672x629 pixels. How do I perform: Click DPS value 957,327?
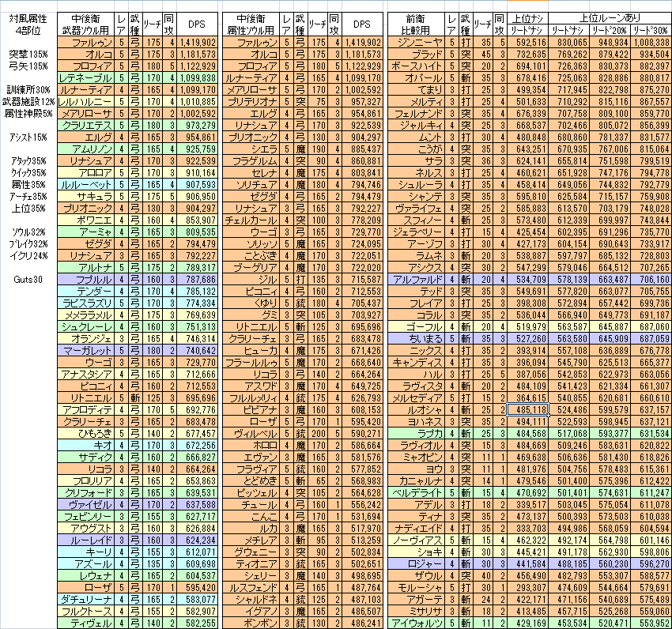coord(363,102)
